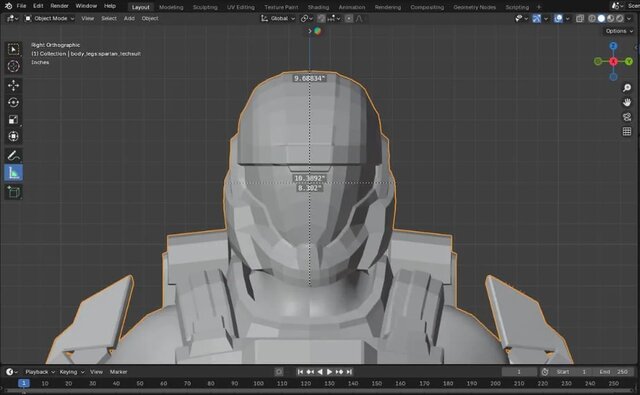This screenshot has height=395, width=640.
Task: Click the blue Z axis gizmo ball
Action: click(x=613, y=46)
